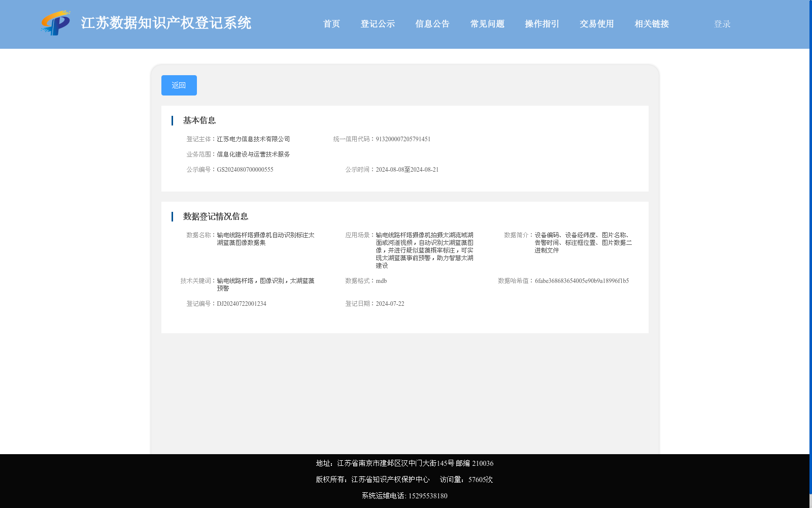Select the footer address line 江苏省南京市建邺区
Image resolution: width=812 pixels, height=508 pixels.
pyautogui.click(x=404, y=463)
